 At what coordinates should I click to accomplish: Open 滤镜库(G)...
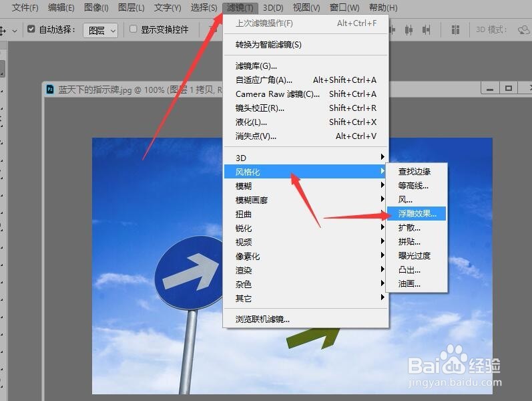306,66
